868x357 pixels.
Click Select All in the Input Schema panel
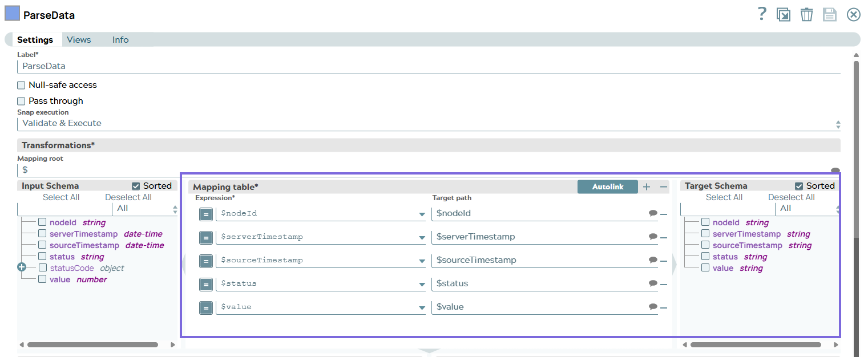point(61,197)
